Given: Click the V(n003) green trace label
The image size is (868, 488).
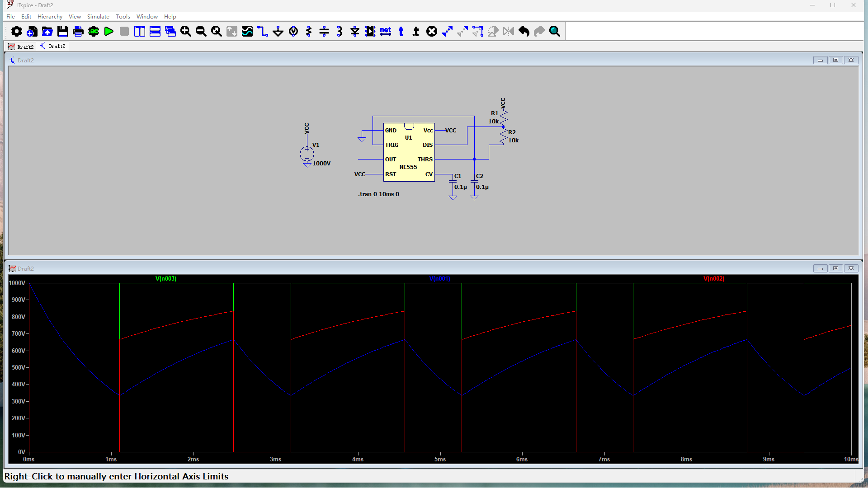Looking at the screenshot, I should pyautogui.click(x=166, y=279).
